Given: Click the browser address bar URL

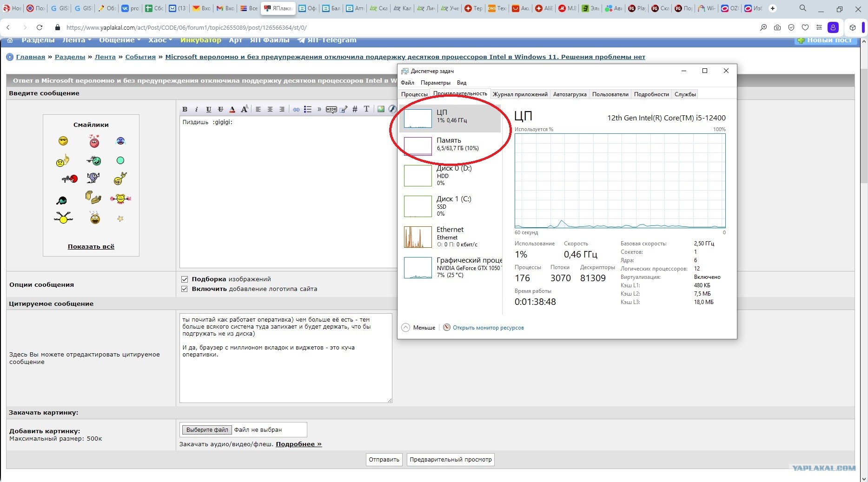Looking at the screenshot, I should click(186, 27).
